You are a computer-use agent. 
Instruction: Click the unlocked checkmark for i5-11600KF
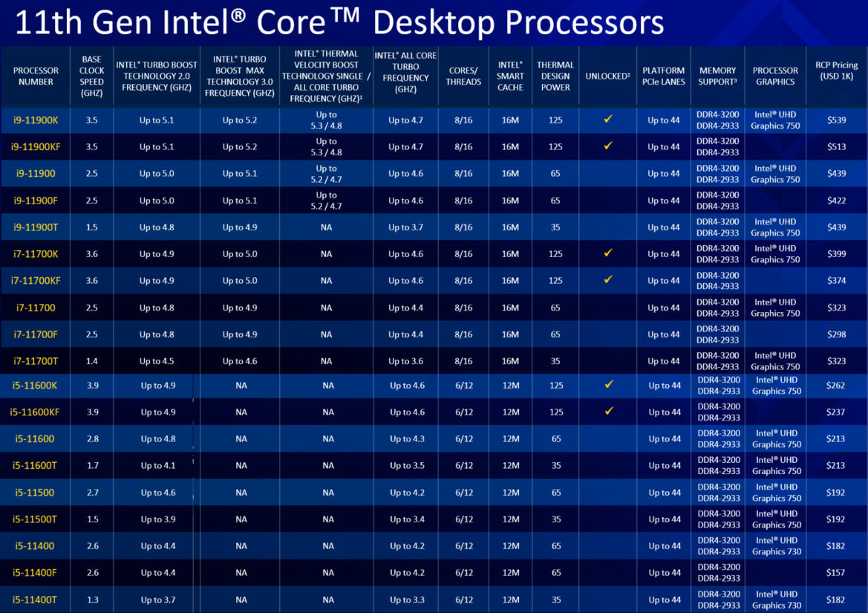tap(609, 411)
